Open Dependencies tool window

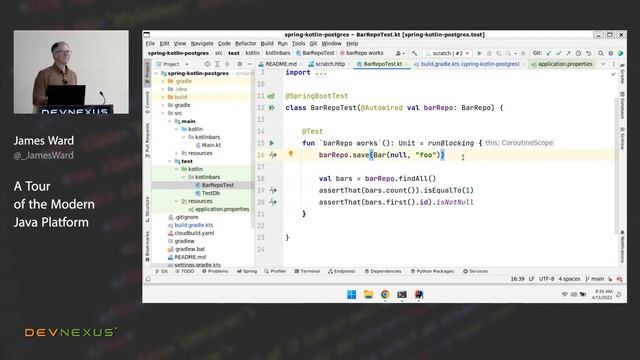pos(382,271)
